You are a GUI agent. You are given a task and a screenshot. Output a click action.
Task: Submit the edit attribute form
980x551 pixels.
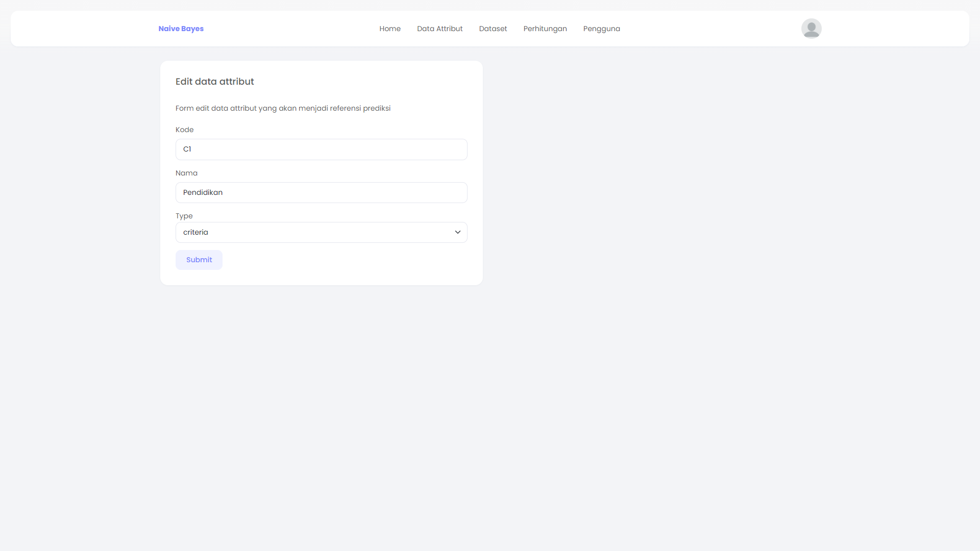(199, 260)
